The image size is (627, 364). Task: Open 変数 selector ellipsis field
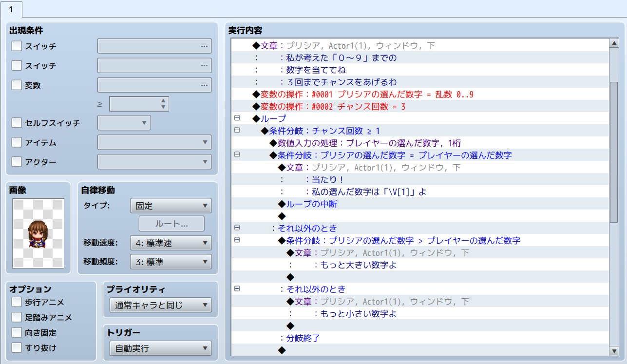[154, 85]
